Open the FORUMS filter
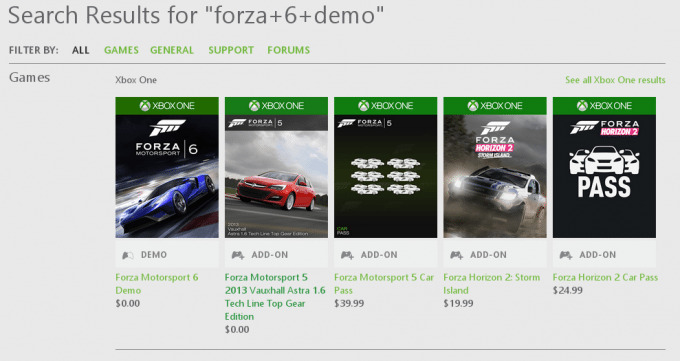The image size is (680, 361). [x=288, y=50]
